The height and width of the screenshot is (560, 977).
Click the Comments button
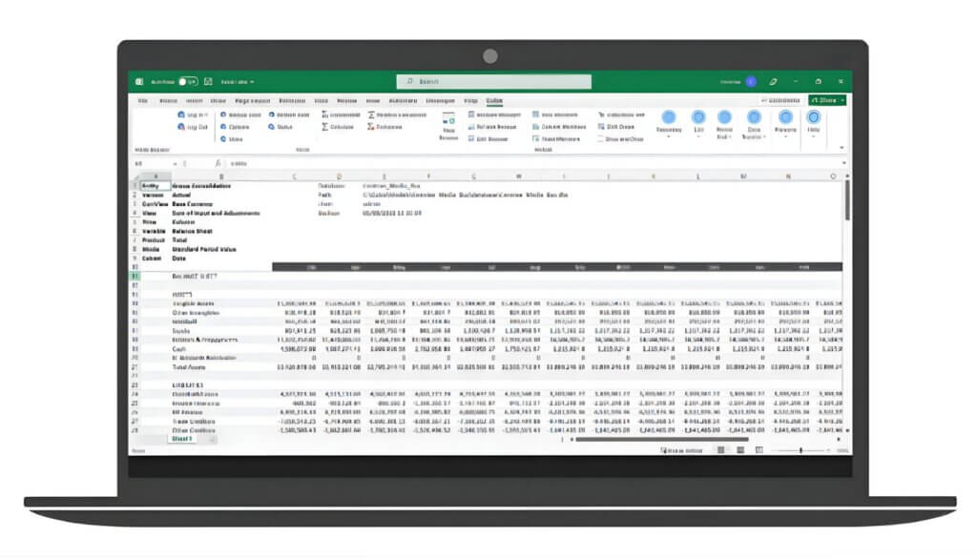click(x=783, y=100)
